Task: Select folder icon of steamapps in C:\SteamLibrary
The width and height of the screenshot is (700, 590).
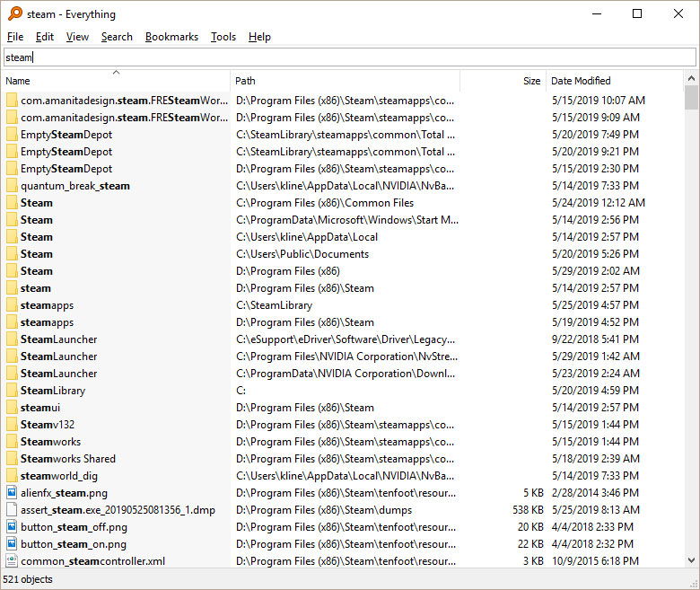Action: 12,305
